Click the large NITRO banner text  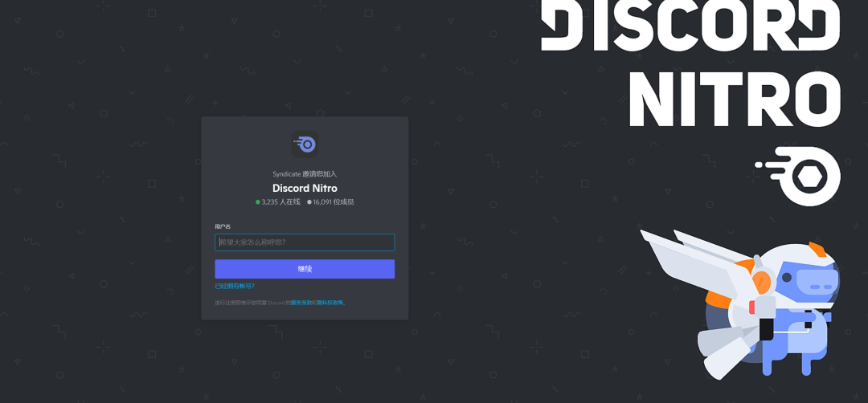point(735,99)
